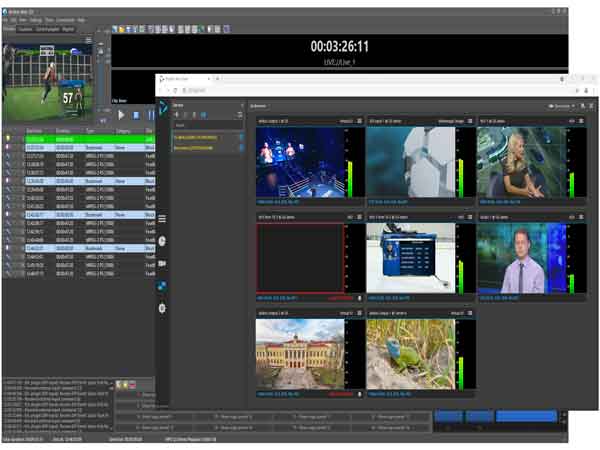Click the Pause button in playback controls
Viewport: 600px width, 450px height.
[x=151, y=115]
